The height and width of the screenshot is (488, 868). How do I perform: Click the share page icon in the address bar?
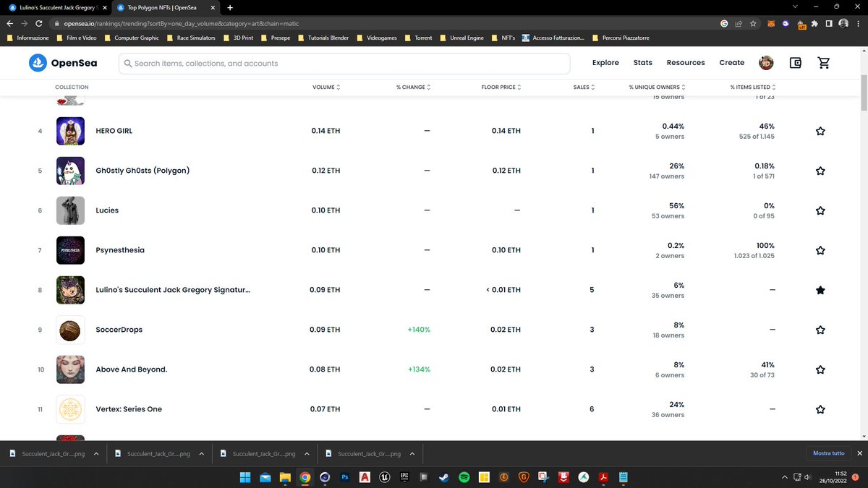click(739, 23)
